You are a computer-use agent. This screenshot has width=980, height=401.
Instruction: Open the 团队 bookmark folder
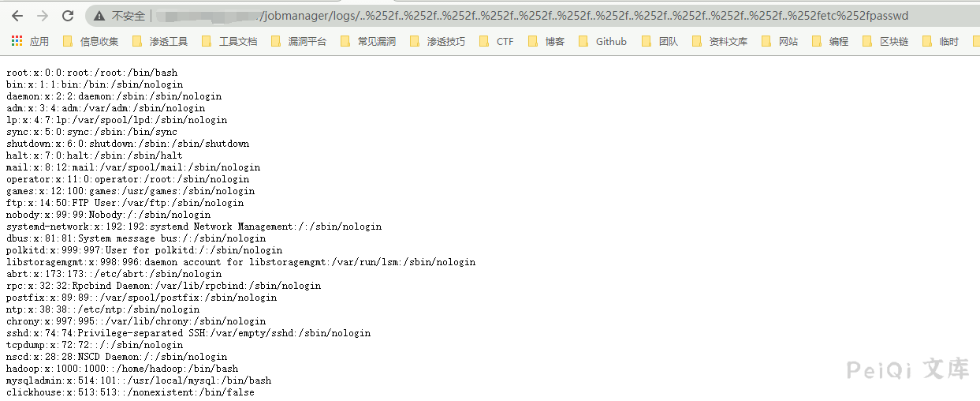click(660, 42)
